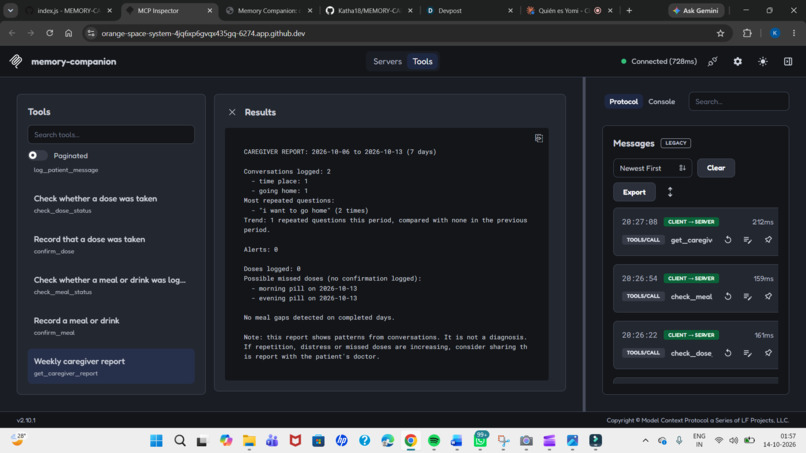The image size is (806, 453).
Task: Replay the check_dose tools/call message
Action: (x=728, y=353)
